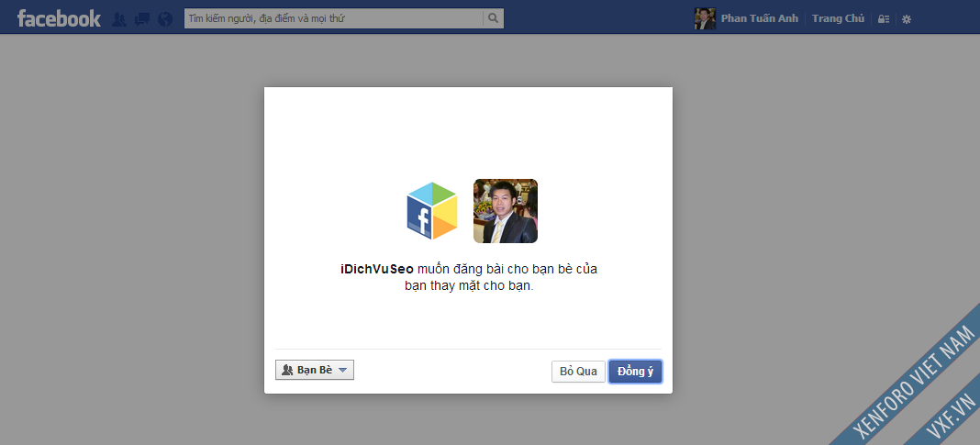Open Phan Tuấn Anh profile link
Image resolution: width=980 pixels, height=445 pixels.
click(760, 18)
